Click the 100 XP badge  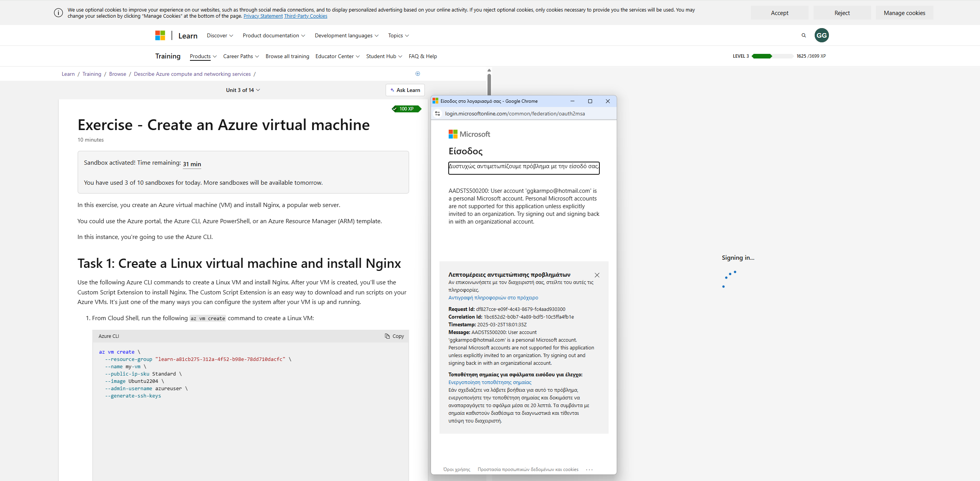406,109
